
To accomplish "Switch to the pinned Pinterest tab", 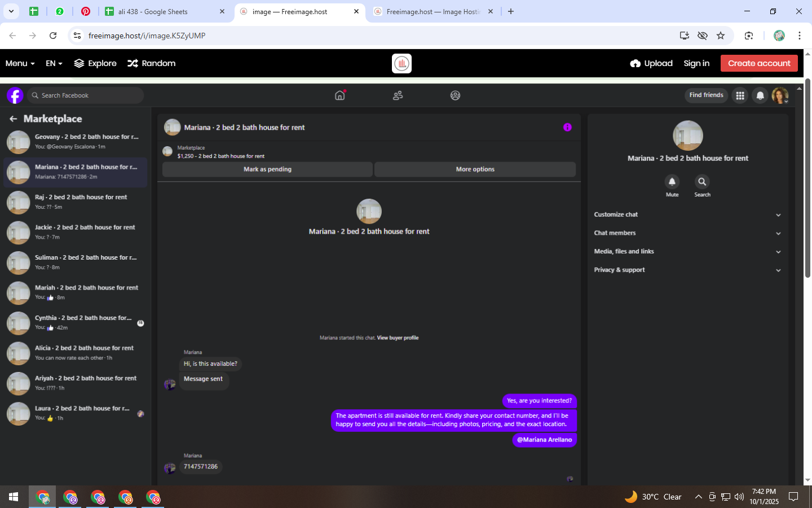I will [x=86, y=11].
